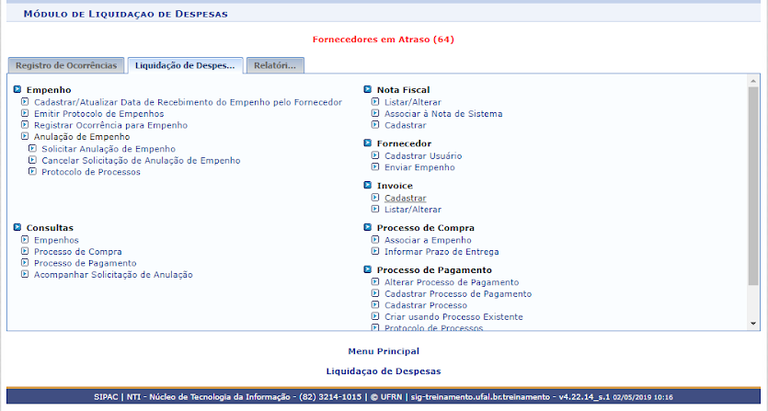768x411 pixels.
Task: Open the Cadastrar Processo de Pagamento link
Action: (x=458, y=294)
